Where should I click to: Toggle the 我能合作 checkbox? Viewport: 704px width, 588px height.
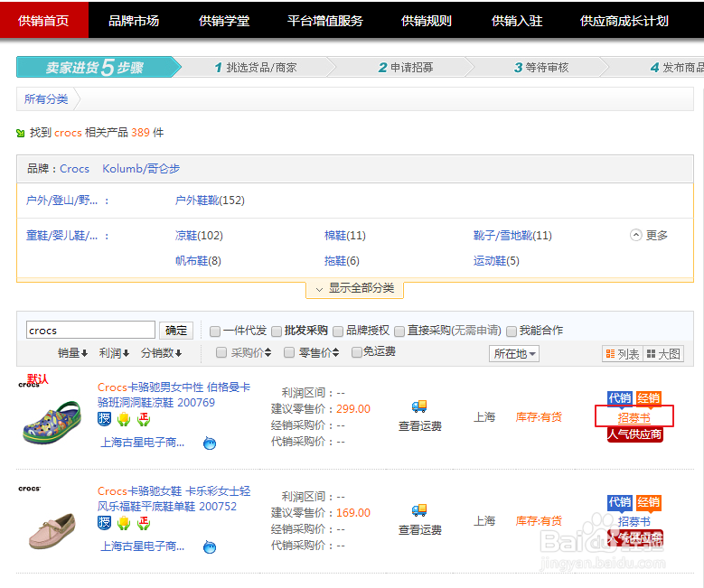click(512, 331)
